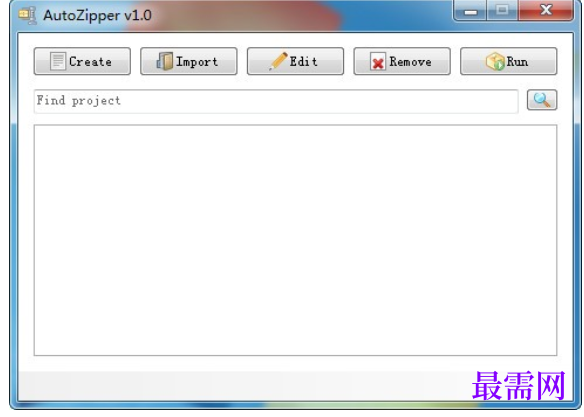Click the magnifier search icon

(542, 100)
